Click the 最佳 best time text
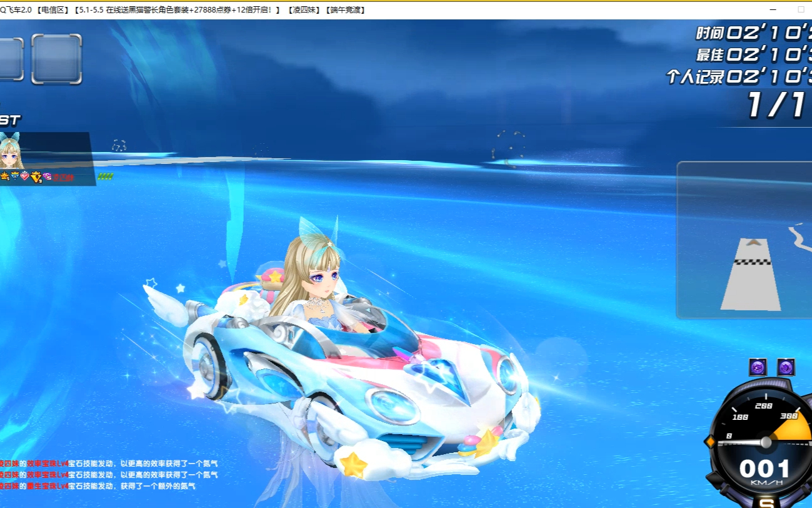 (754, 55)
